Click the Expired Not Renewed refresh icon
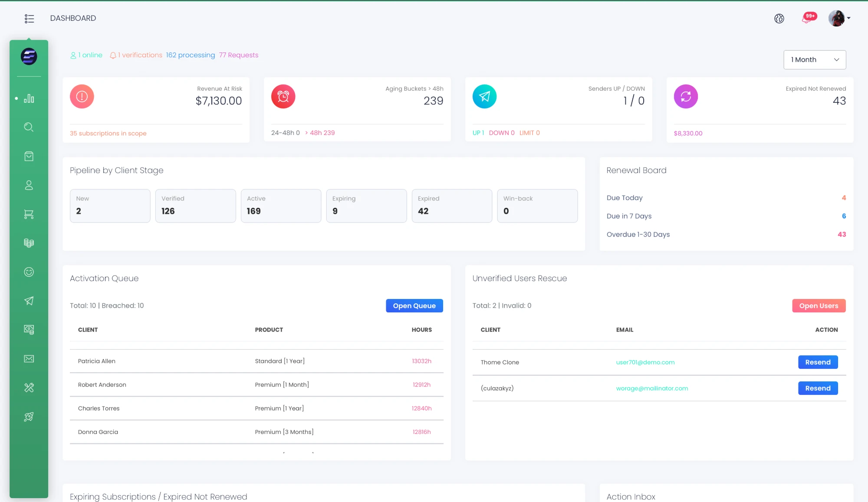 pyautogui.click(x=686, y=96)
